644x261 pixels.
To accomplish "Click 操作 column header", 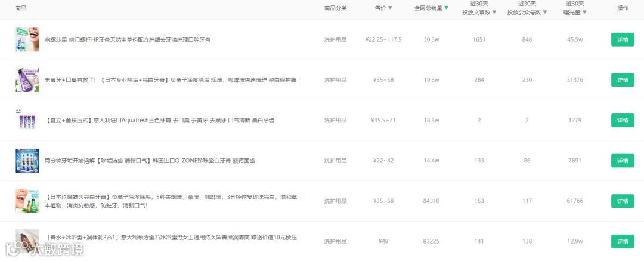I will (623, 8).
